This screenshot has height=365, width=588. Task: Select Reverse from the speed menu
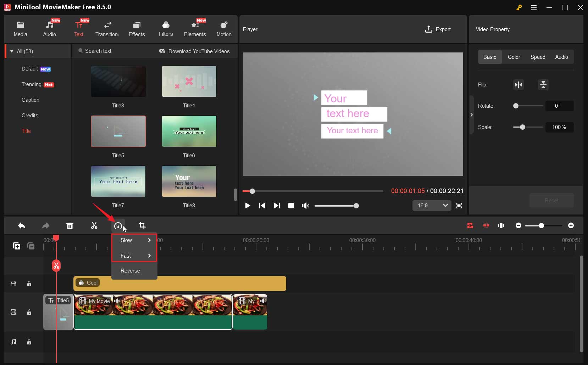(x=131, y=270)
